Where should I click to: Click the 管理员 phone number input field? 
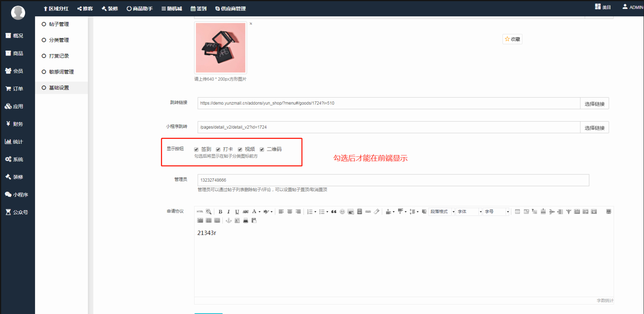[393, 180]
